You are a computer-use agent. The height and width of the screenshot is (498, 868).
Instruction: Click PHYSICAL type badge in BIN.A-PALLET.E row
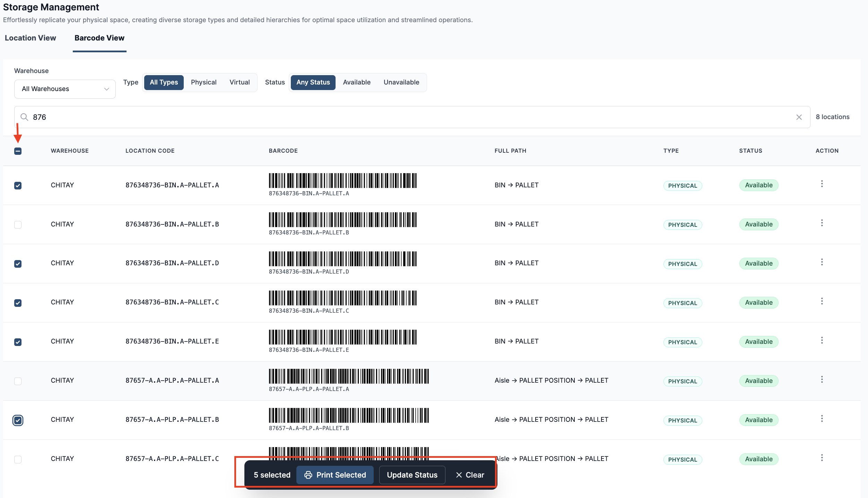click(683, 342)
